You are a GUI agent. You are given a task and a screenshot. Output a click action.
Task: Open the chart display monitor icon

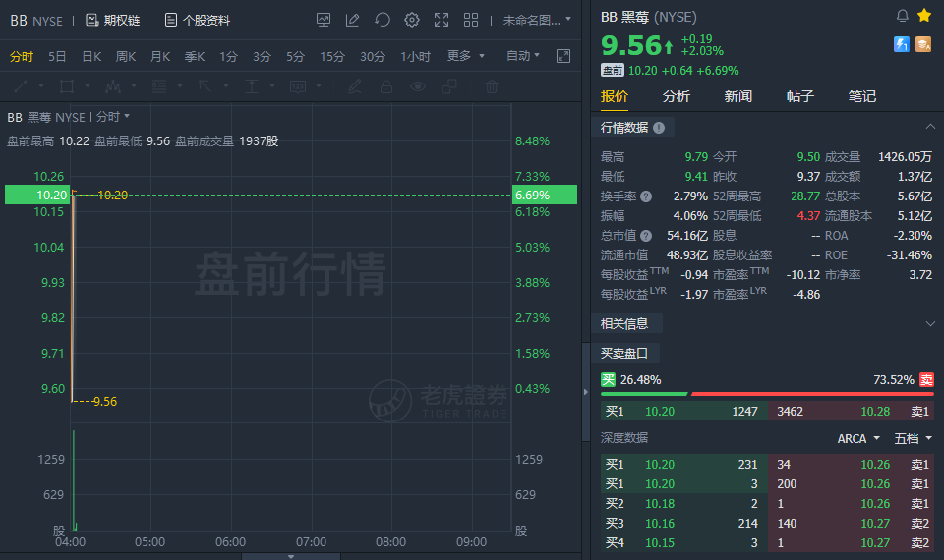324,20
